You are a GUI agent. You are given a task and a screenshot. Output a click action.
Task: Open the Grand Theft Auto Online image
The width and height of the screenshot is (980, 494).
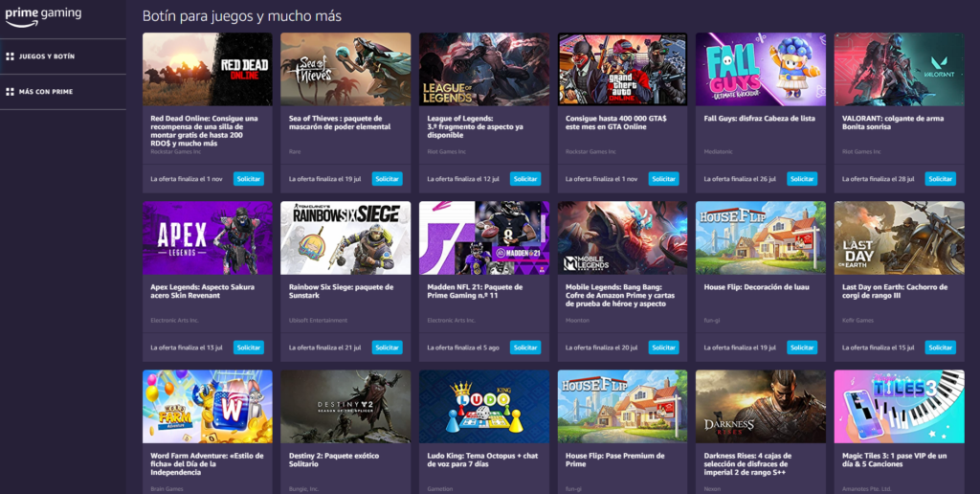(x=622, y=70)
